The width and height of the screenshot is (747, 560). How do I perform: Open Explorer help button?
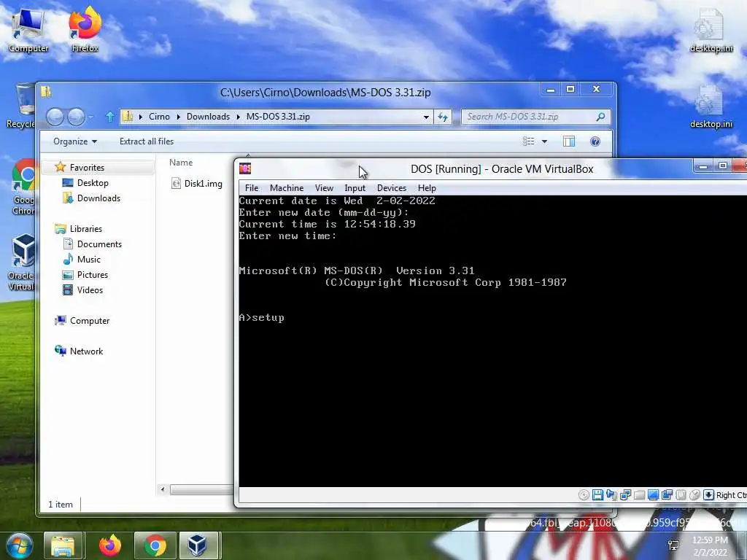pyautogui.click(x=595, y=141)
